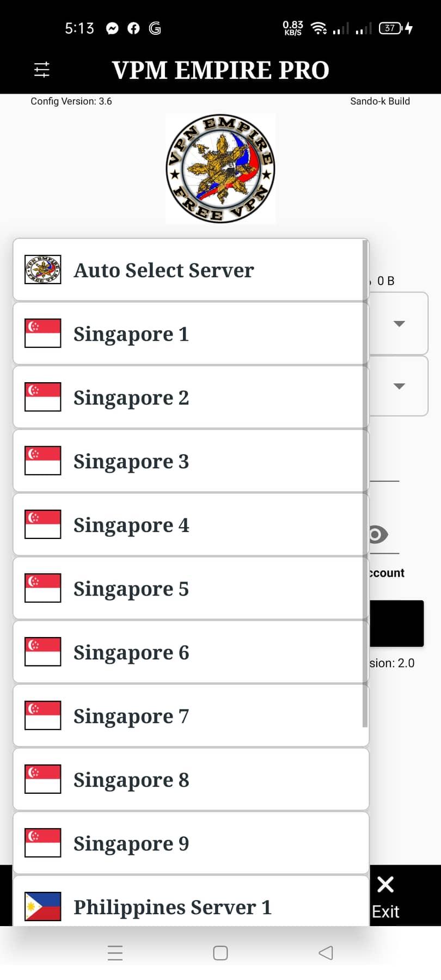441x980 pixels.
Task: Tap the Auto Select Server emblem icon
Action: [42, 270]
